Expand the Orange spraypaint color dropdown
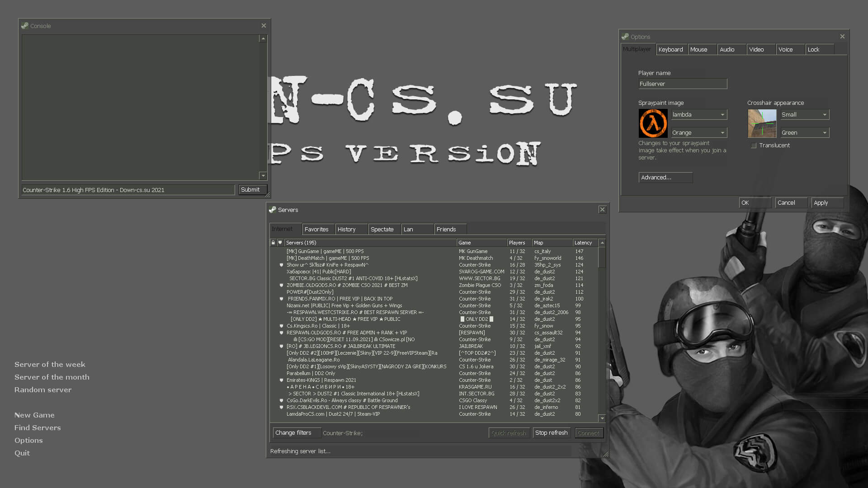This screenshot has height=488, width=868. [699, 133]
